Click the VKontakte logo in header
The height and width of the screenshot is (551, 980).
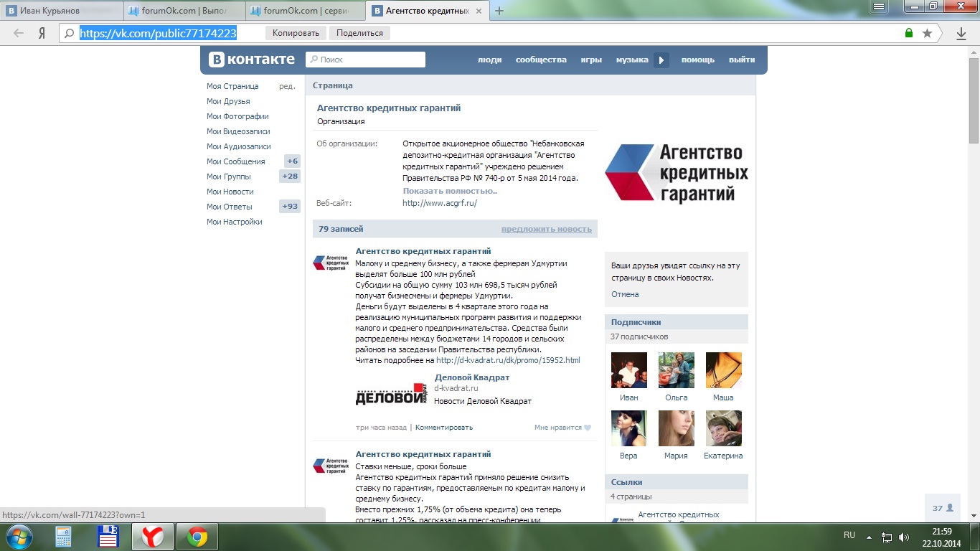click(x=252, y=60)
